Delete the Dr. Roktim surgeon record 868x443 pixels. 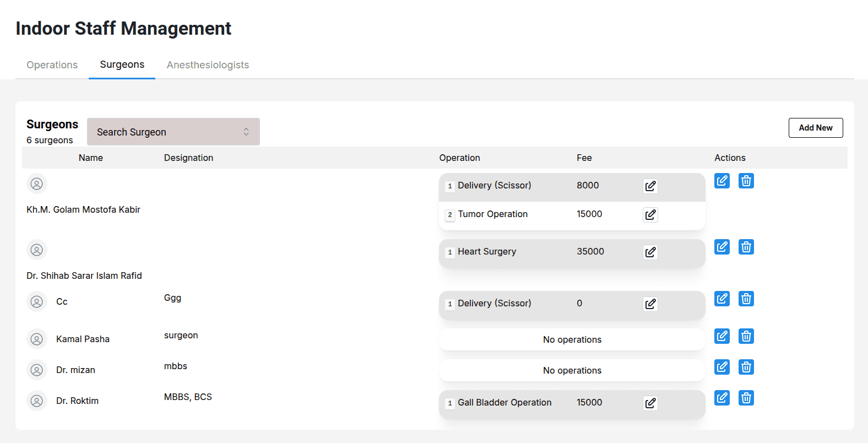click(x=746, y=398)
